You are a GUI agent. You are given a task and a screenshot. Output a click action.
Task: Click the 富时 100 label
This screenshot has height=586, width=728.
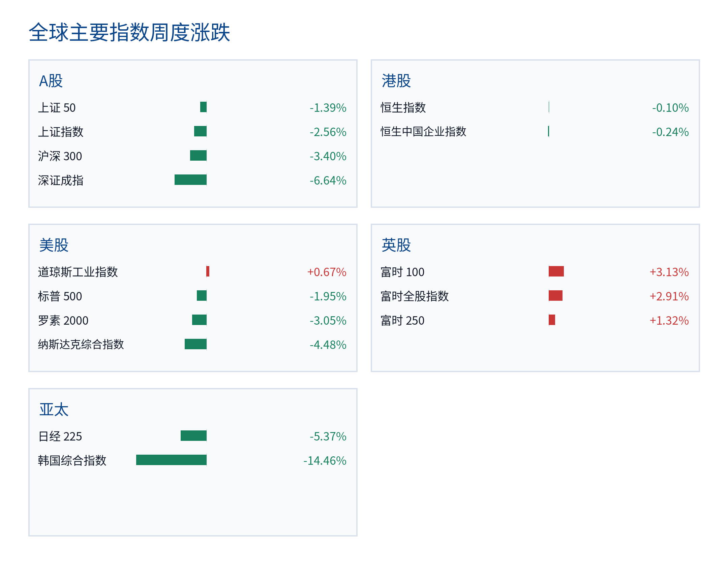402,272
